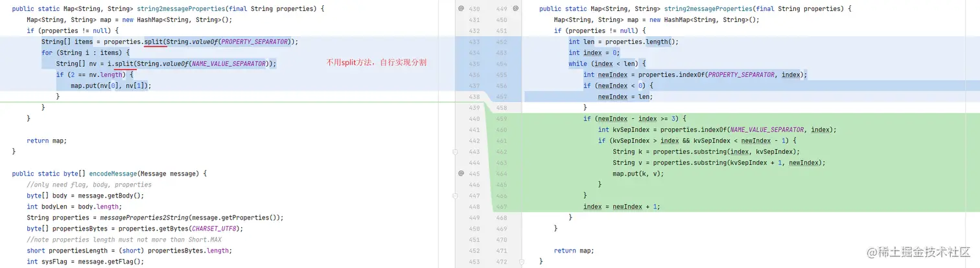The width and height of the screenshot is (980, 268).
Task: Click the @ annotation icon beside line 445
Action: pyautogui.click(x=461, y=173)
